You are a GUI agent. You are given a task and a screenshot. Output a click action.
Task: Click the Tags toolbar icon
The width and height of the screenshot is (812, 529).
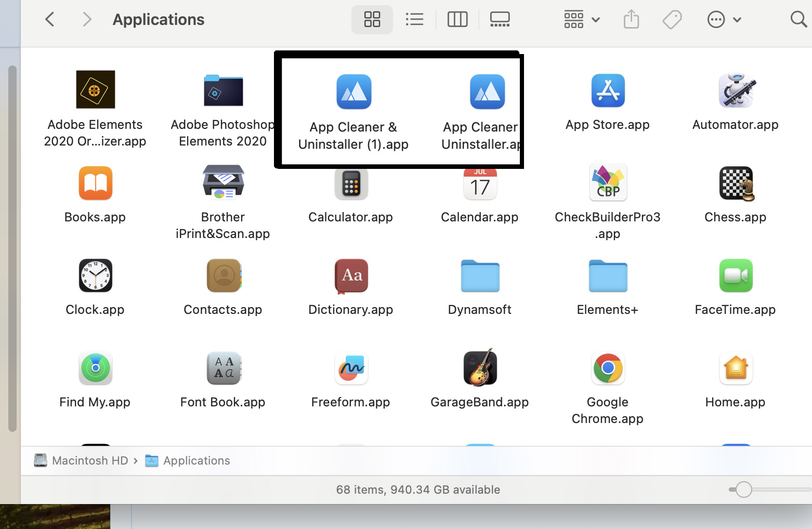point(672,20)
